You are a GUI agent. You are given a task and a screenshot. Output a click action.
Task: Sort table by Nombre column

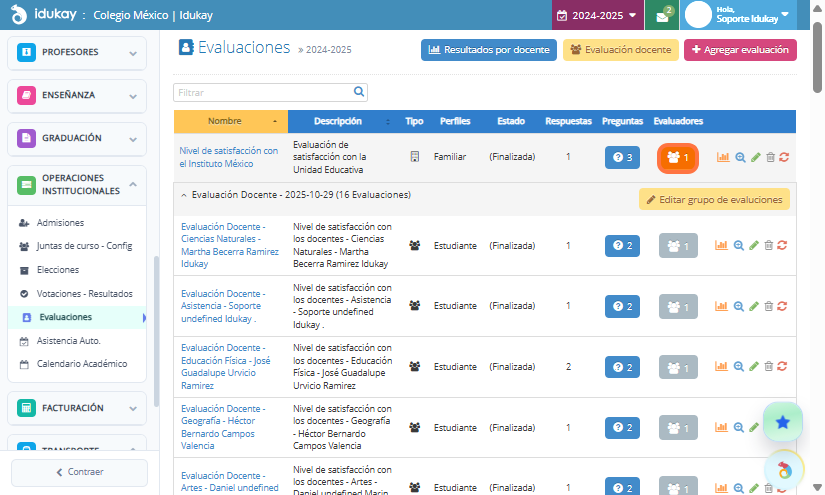(x=231, y=122)
